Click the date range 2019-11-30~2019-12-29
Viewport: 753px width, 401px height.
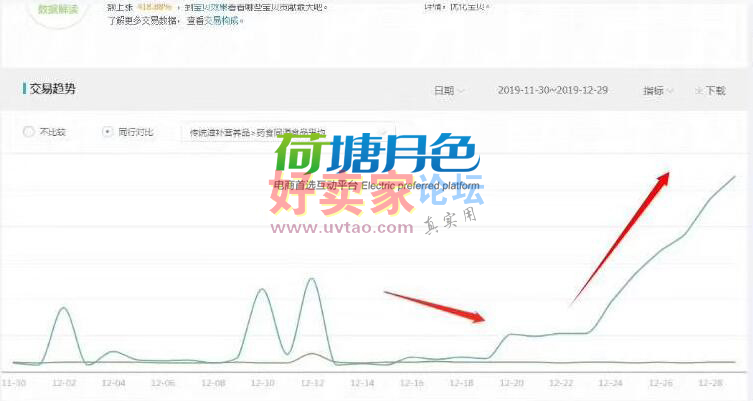[553, 90]
